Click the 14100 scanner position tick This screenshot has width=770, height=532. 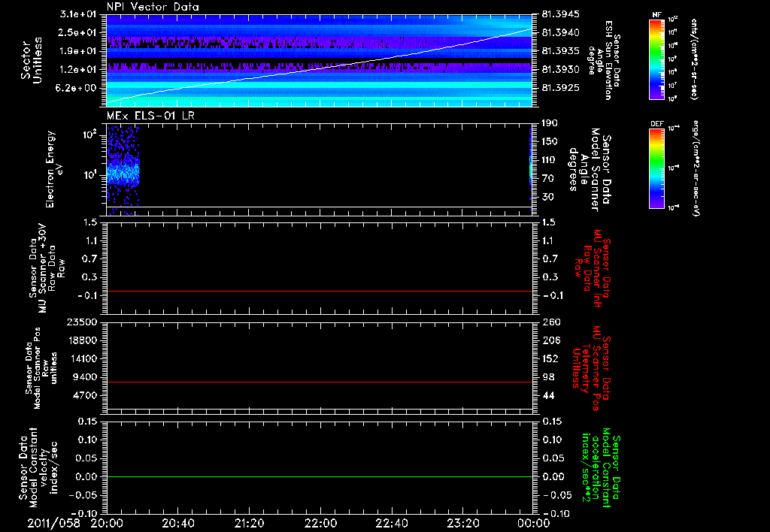tap(81, 358)
